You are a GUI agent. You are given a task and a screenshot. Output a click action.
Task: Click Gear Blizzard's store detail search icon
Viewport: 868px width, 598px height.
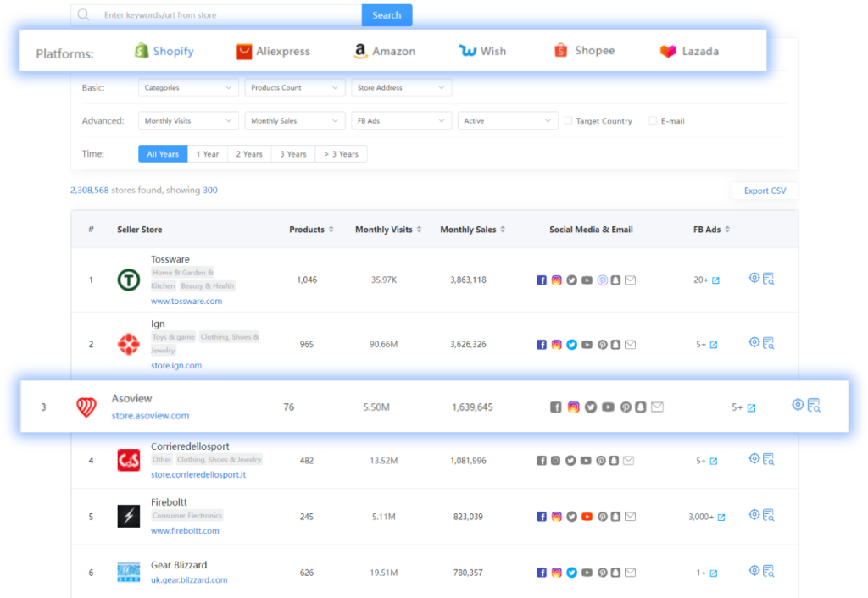768,571
